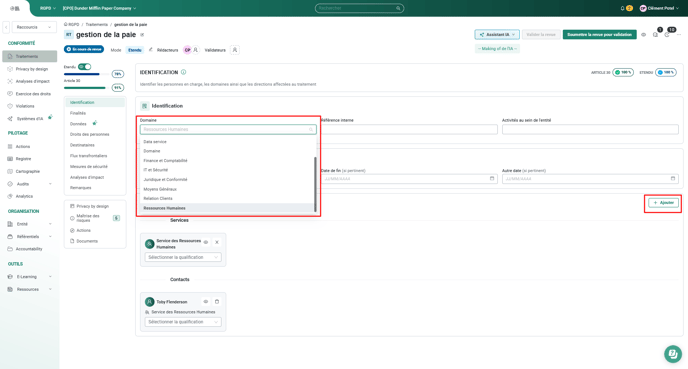Open Analyses d'impact in left sidebar
The image size is (688, 369).
(29, 81)
